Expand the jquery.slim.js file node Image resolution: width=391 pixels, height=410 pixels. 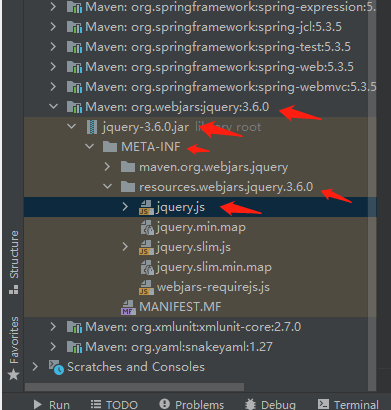tap(125, 247)
